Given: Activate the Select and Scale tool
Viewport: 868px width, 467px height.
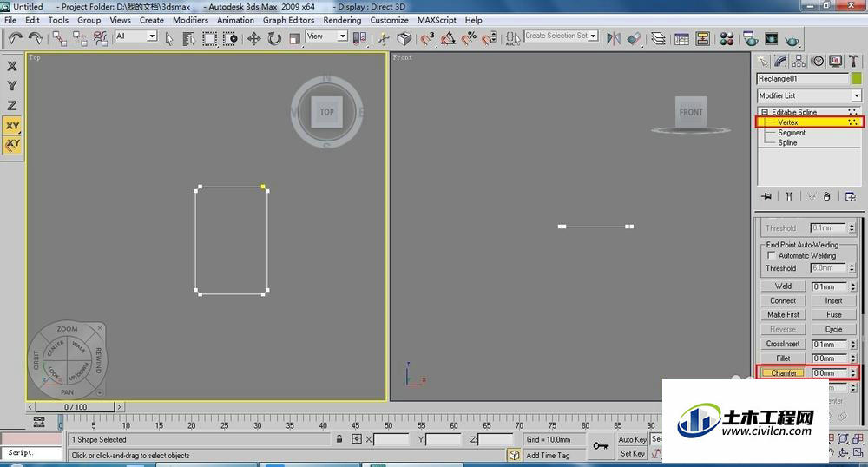Looking at the screenshot, I should click(x=294, y=39).
